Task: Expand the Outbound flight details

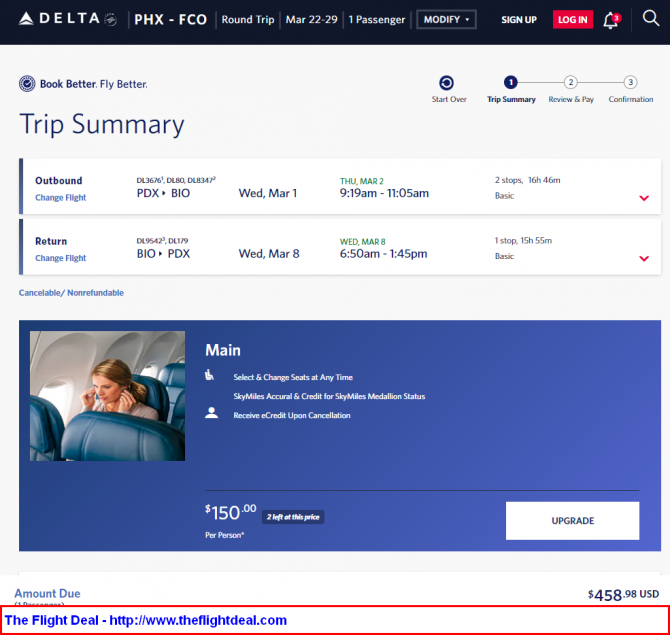Action: [x=643, y=198]
